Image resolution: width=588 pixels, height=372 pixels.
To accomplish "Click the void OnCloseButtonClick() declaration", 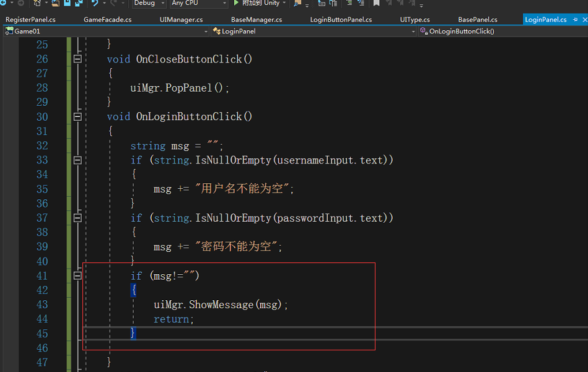I will click(180, 59).
